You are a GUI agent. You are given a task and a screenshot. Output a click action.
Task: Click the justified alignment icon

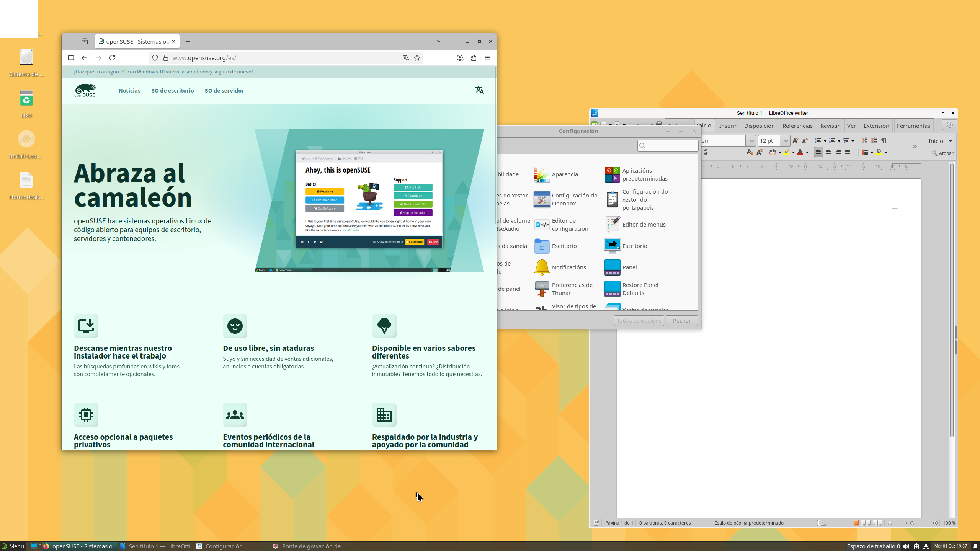[848, 152]
